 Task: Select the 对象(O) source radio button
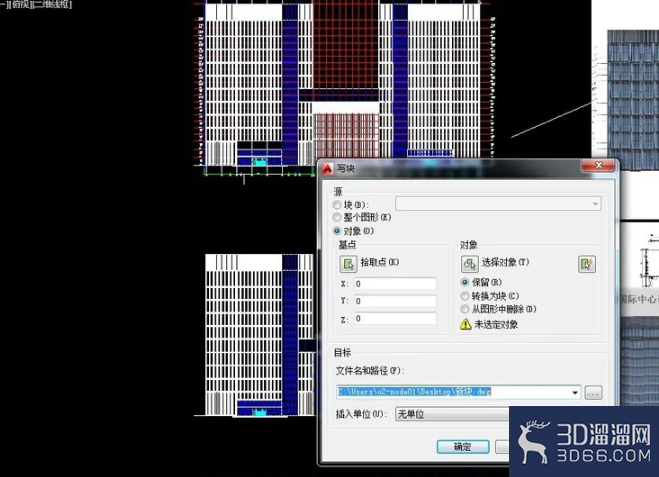coord(337,231)
